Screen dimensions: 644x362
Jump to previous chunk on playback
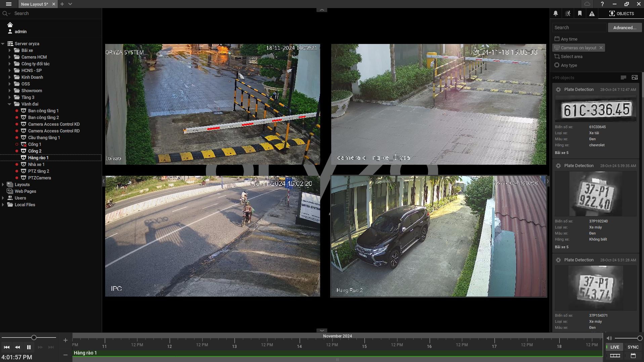[x=7, y=347]
